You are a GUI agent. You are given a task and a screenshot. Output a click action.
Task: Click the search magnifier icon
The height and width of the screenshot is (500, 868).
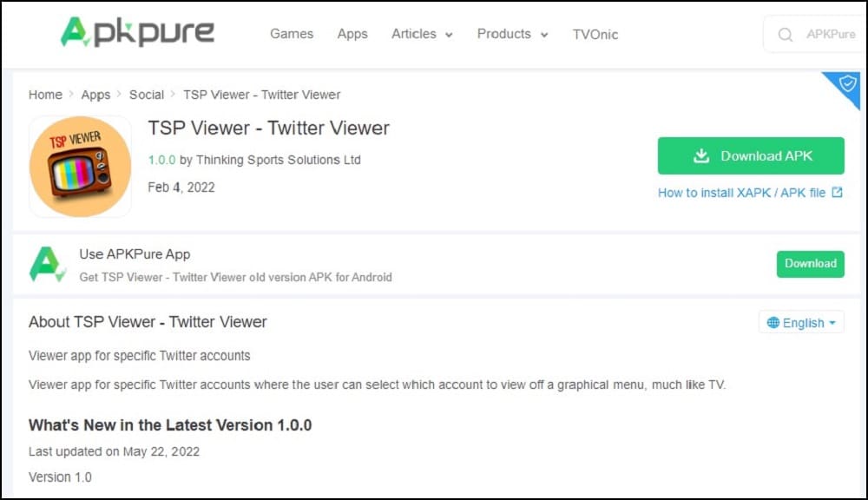coord(785,35)
